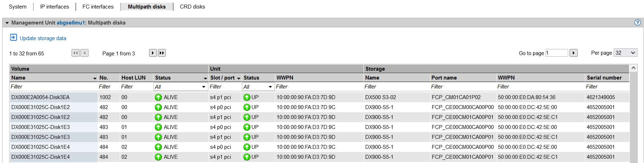The width and height of the screenshot is (644, 163).
Task: Jump to last page arrow
Action: pos(162,53)
